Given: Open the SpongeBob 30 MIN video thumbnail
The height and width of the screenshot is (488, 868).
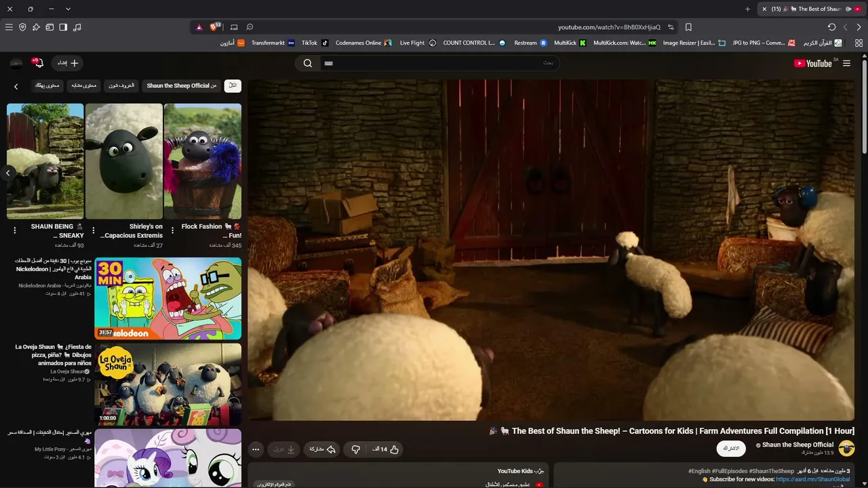Looking at the screenshot, I should pyautogui.click(x=168, y=298).
